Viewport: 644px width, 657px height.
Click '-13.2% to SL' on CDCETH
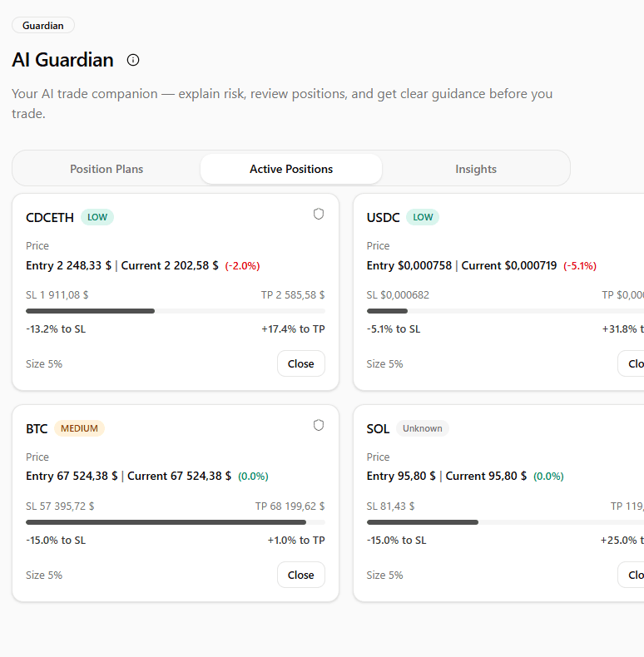pyautogui.click(x=56, y=329)
